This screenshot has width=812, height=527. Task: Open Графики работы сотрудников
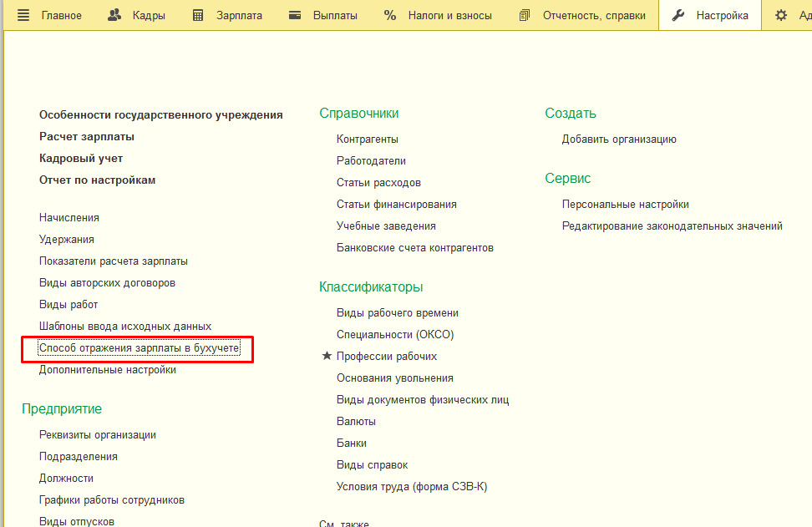coord(112,499)
